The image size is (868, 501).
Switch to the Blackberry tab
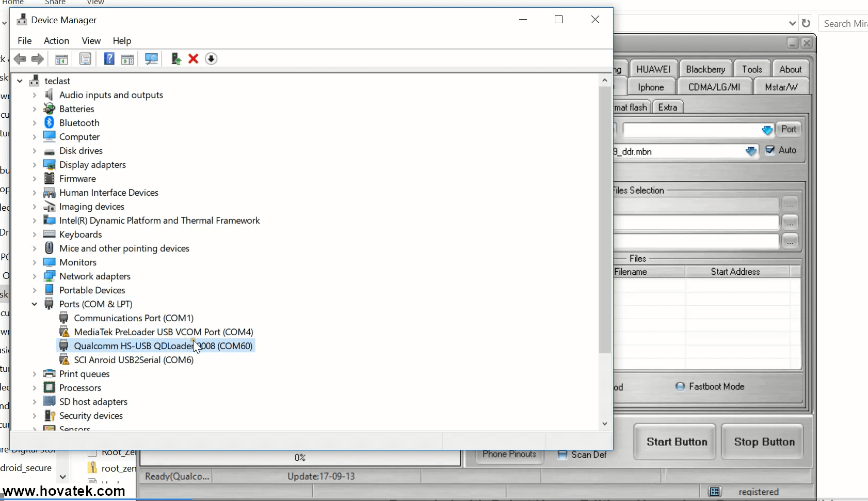click(x=704, y=68)
